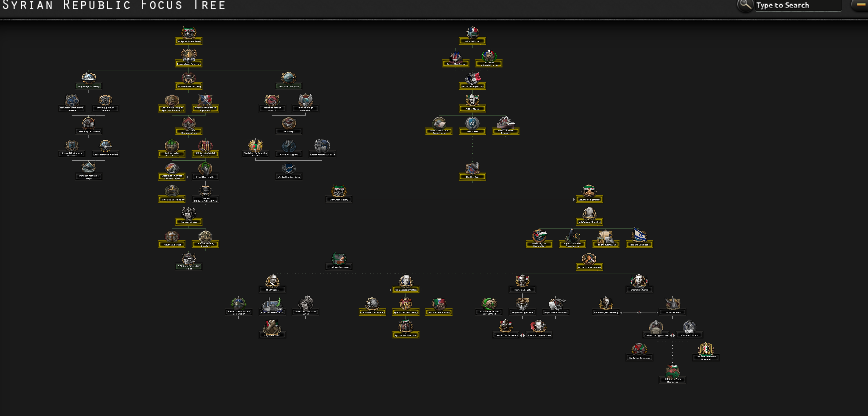
Task: Open the Homeland's Call focus
Action: (x=522, y=284)
